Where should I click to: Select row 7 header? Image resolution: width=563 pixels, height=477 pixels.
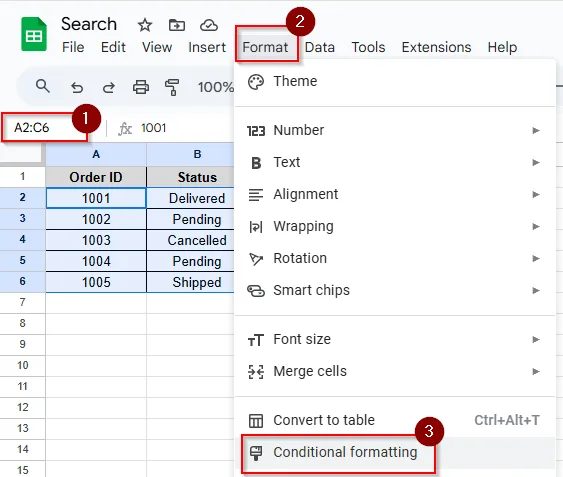pyautogui.click(x=23, y=302)
